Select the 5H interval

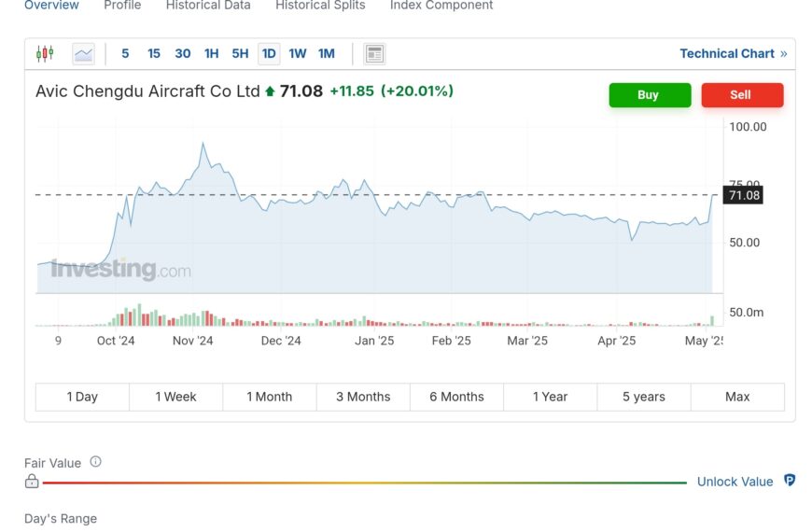(240, 53)
